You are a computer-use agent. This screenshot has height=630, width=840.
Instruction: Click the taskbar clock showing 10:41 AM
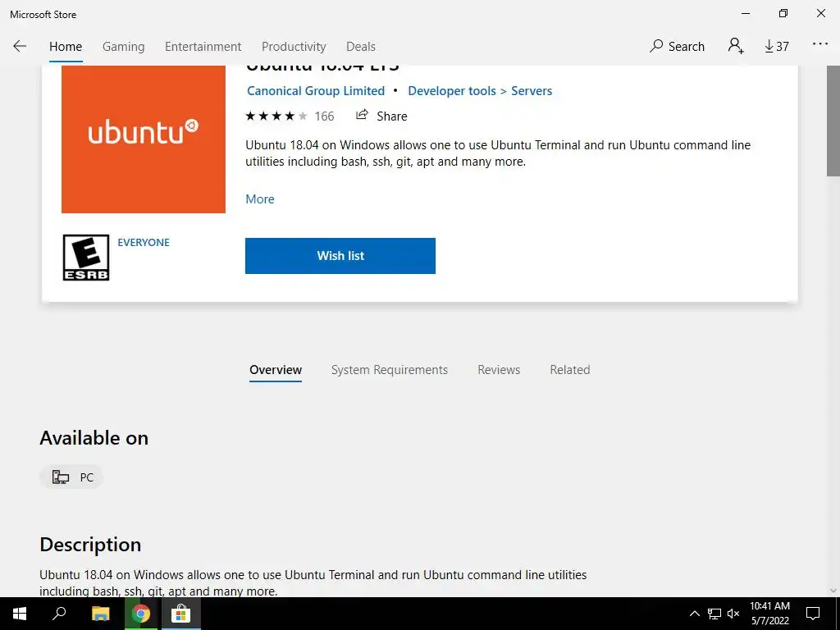coord(769,614)
